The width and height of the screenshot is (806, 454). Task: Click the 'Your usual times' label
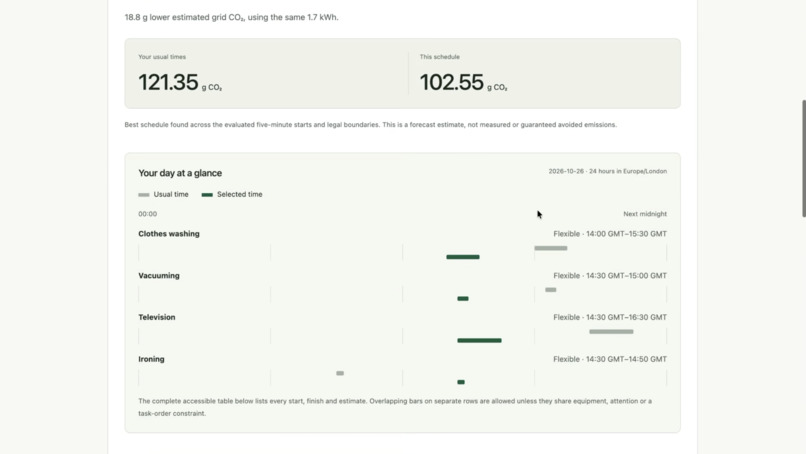162,57
